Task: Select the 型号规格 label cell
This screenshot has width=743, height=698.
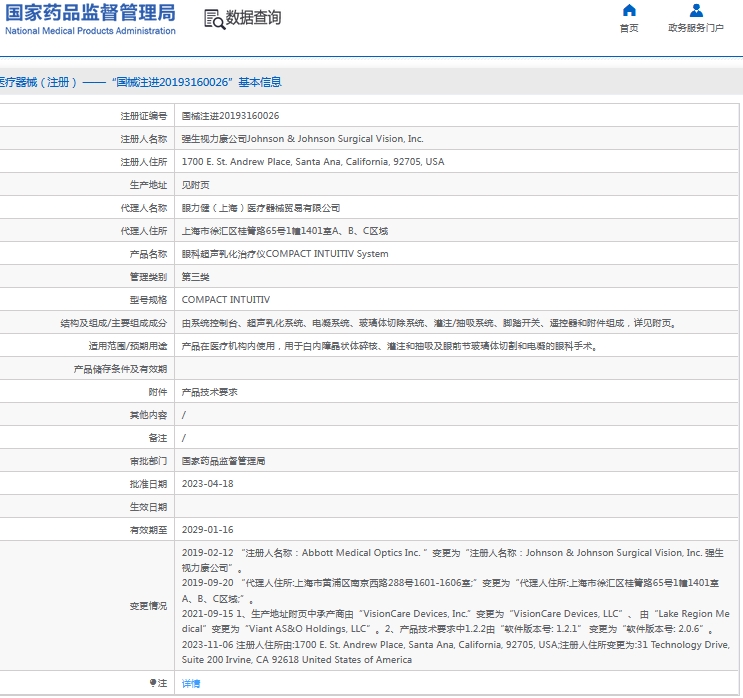Action: (148, 299)
